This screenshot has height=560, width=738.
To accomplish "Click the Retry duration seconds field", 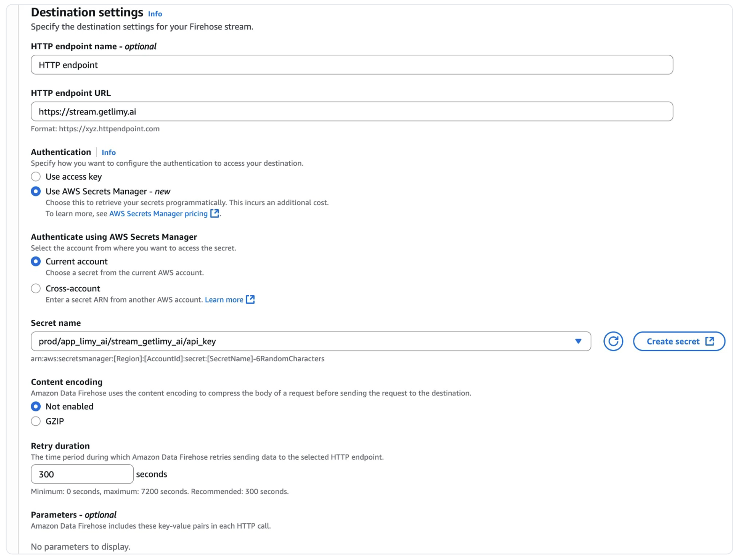I will coord(82,474).
